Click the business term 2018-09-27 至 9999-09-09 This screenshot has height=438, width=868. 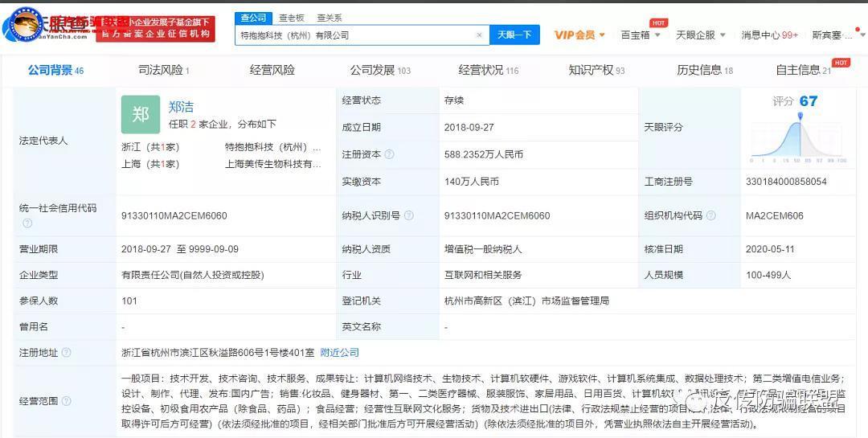click(x=180, y=249)
